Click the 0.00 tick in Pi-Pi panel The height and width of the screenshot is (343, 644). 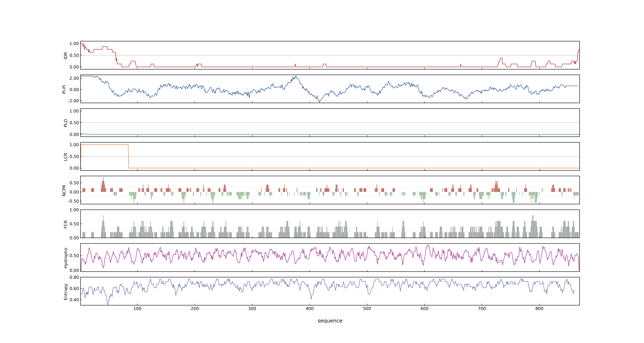(74, 90)
